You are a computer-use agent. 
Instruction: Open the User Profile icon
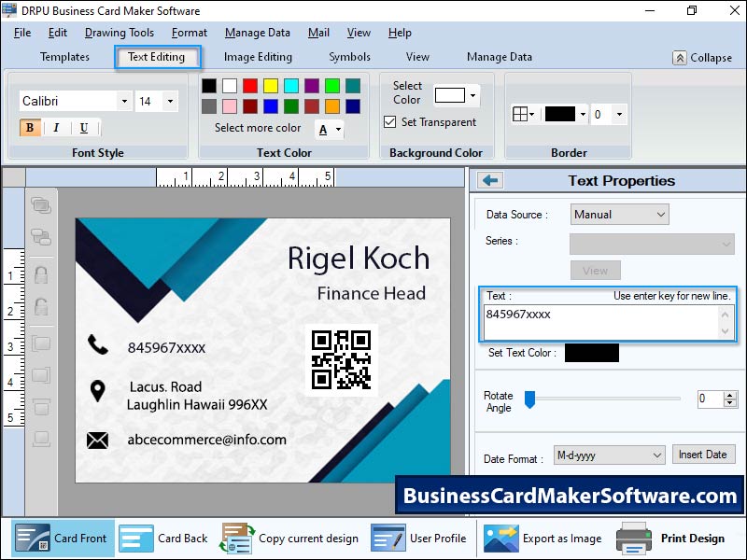tap(388, 539)
